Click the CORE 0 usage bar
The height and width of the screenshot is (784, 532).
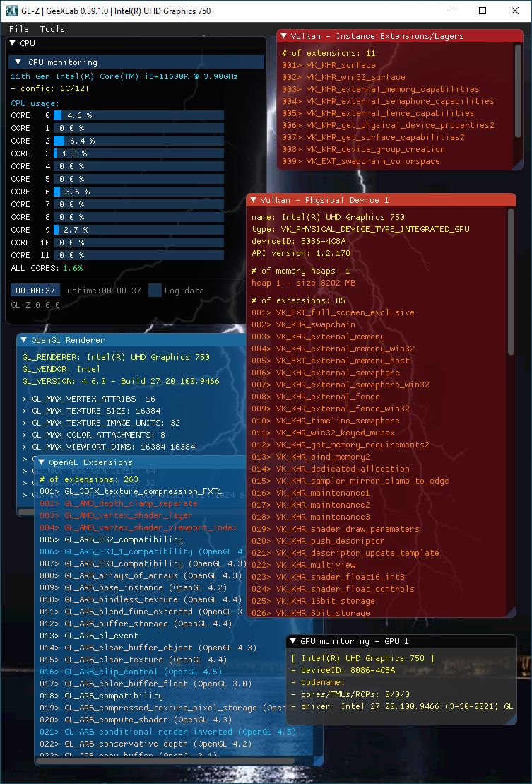click(139, 115)
